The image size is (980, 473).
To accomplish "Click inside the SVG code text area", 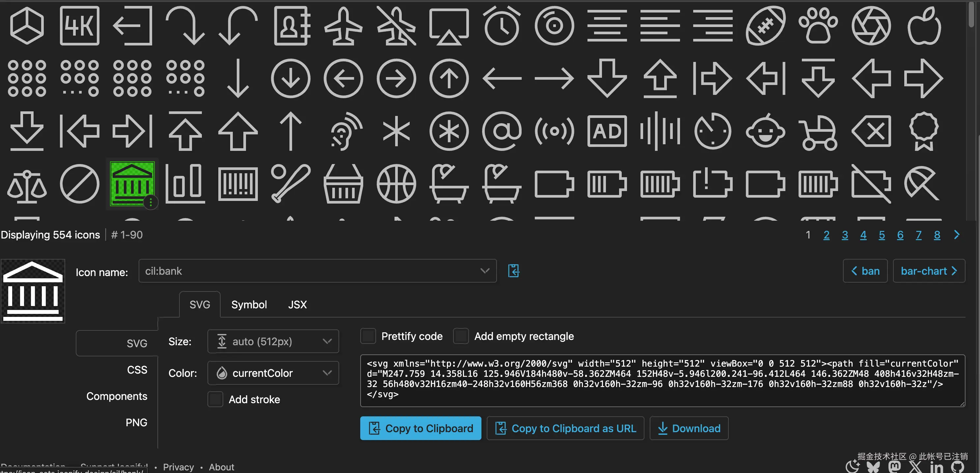I will point(662,380).
